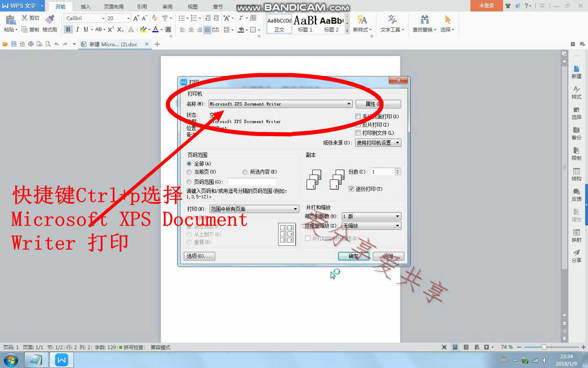The width and height of the screenshot is (588, 368).
Task: Open sidebar Structure (结构) panel
Action: tap(576, 174)
